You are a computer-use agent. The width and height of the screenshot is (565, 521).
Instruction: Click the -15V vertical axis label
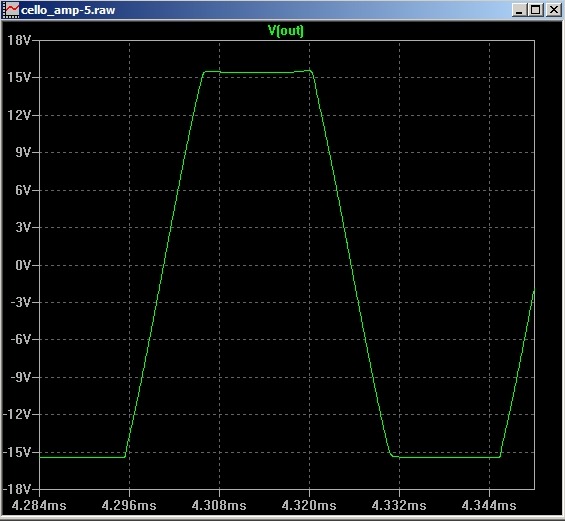click(x=17, y=452)
